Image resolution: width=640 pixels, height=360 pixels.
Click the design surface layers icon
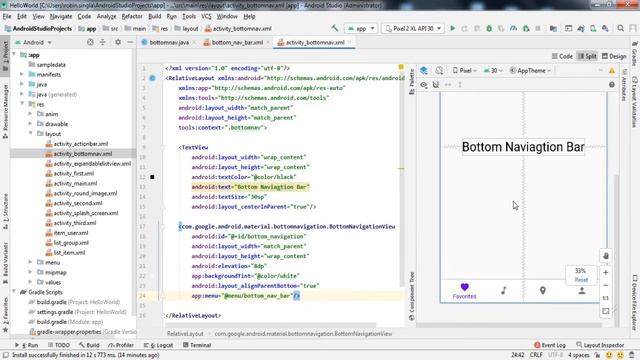[424, 70]
